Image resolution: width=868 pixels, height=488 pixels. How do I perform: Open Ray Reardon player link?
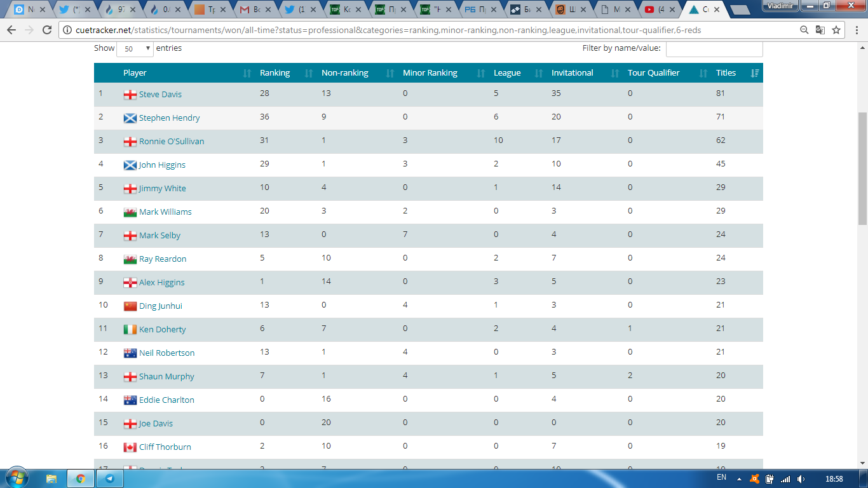coord(163,259)
